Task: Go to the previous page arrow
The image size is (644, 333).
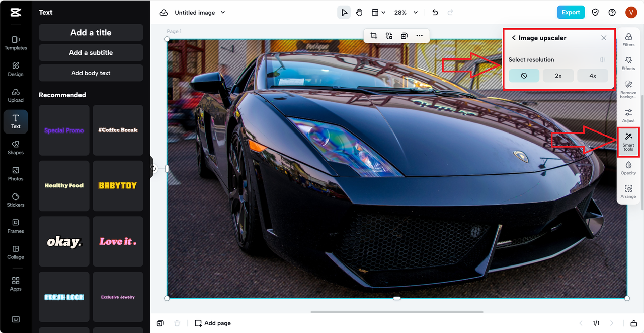Action: click(581, 323)
